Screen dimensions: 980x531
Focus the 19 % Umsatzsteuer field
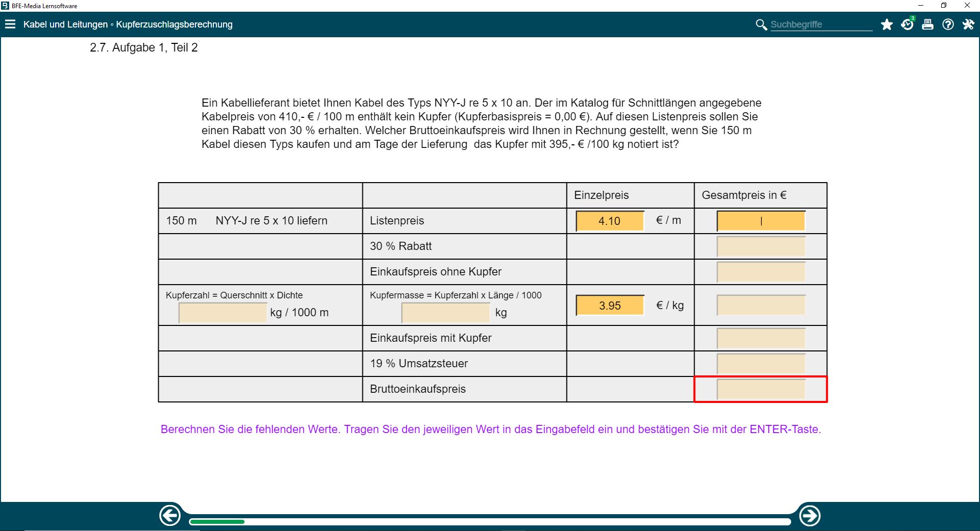[x=761, y=364]
